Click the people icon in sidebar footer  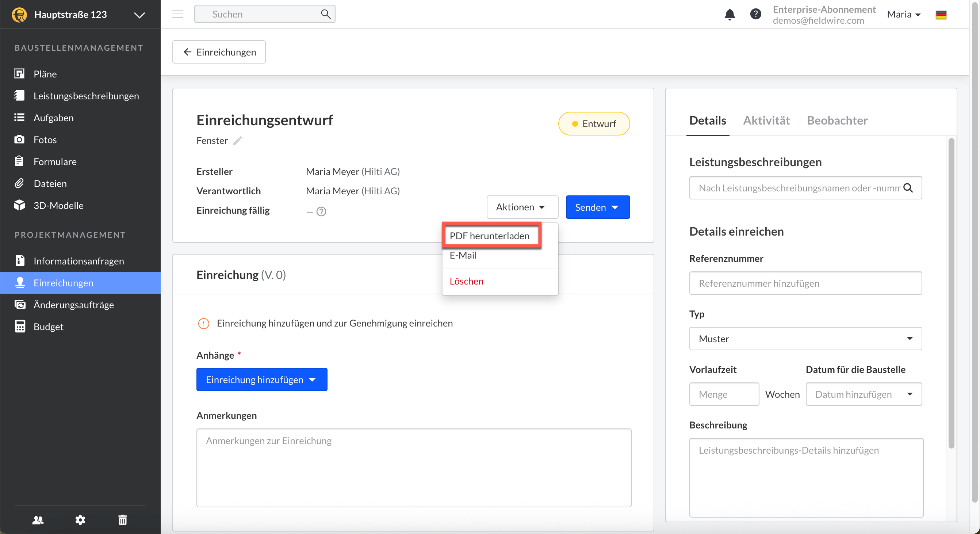tap(38, 519)
